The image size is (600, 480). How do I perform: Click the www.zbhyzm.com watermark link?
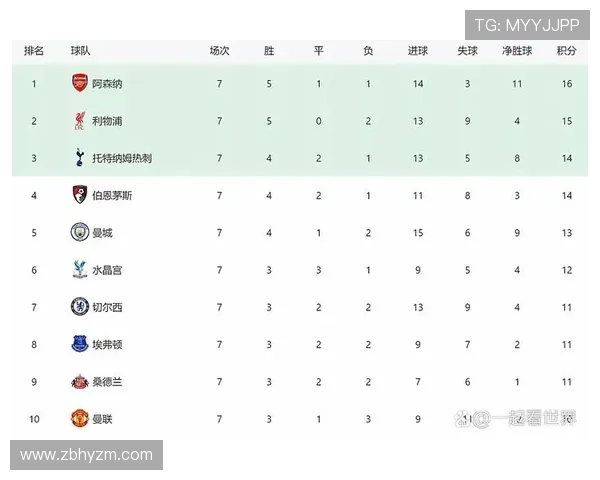pyautogui.click(x=87, y=455)
